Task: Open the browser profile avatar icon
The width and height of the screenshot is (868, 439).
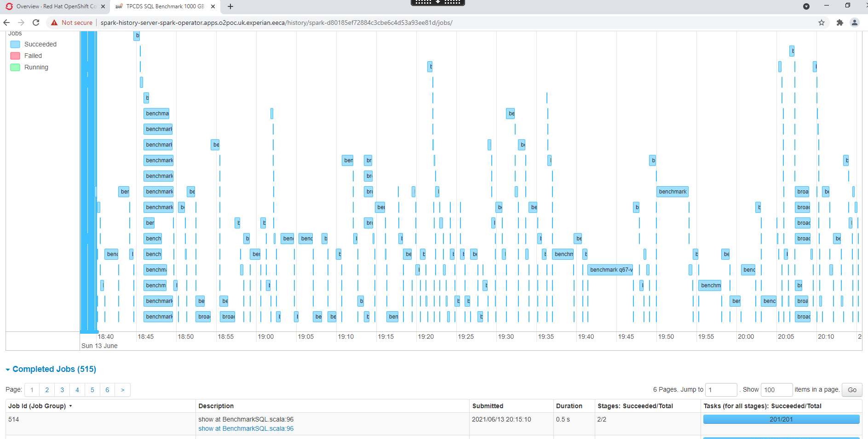Action: pyautogui.click(x=855, y=22)
